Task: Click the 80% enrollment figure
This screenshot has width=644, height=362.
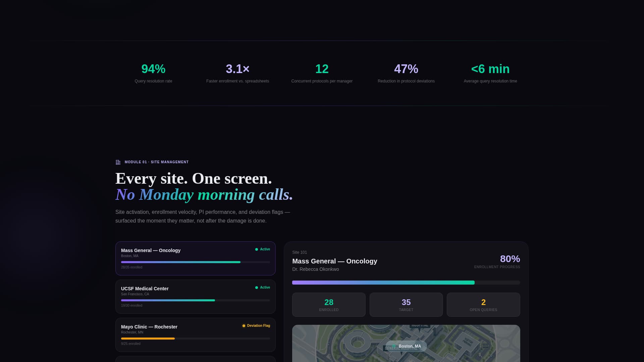Action: click(x=510, y=259)
